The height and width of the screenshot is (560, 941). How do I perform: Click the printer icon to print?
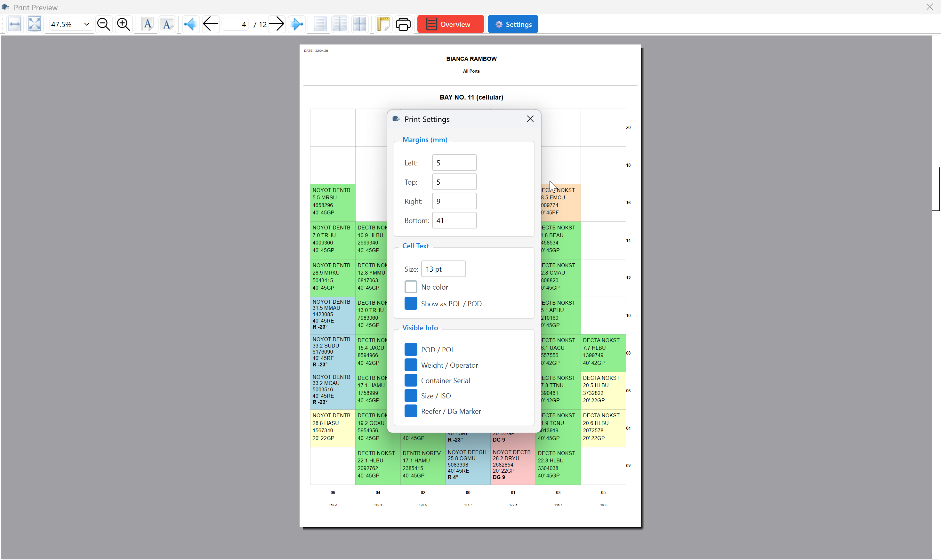pos(403,25)
